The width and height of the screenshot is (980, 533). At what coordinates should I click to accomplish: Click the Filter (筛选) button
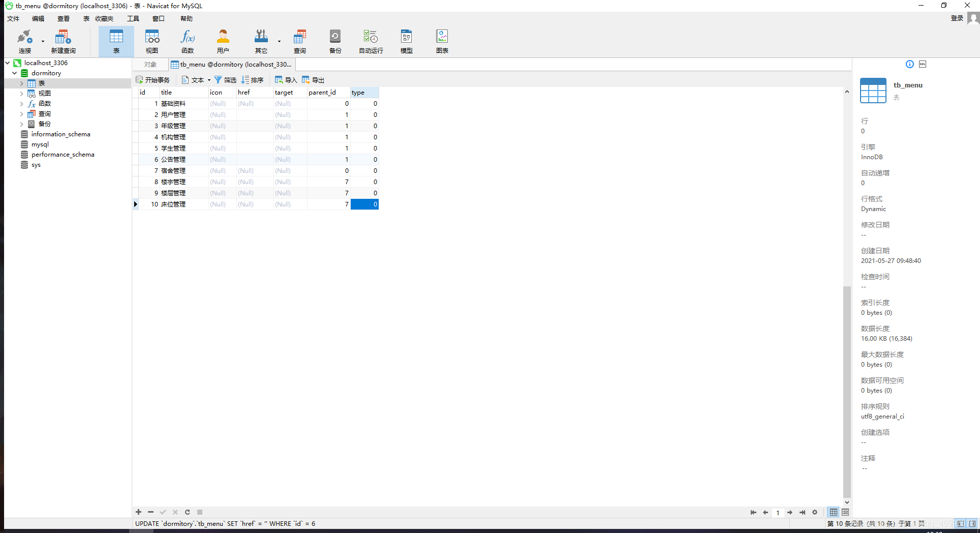[225, 80]
